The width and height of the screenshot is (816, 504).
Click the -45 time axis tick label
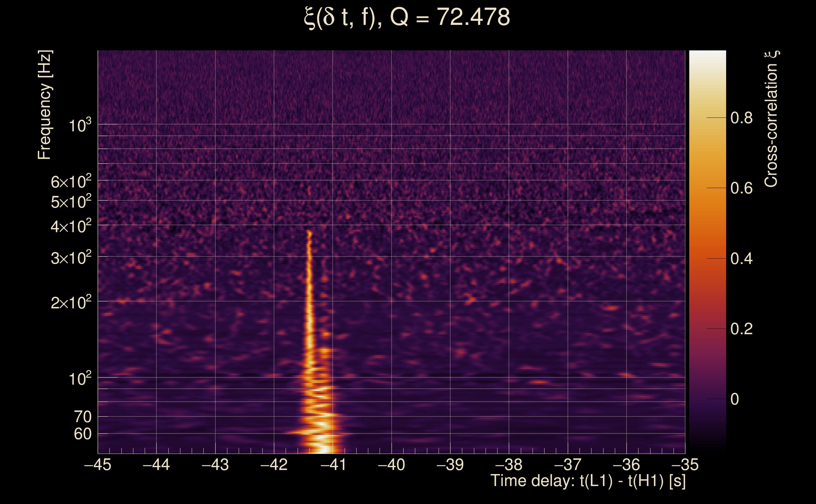click(97, 465)
